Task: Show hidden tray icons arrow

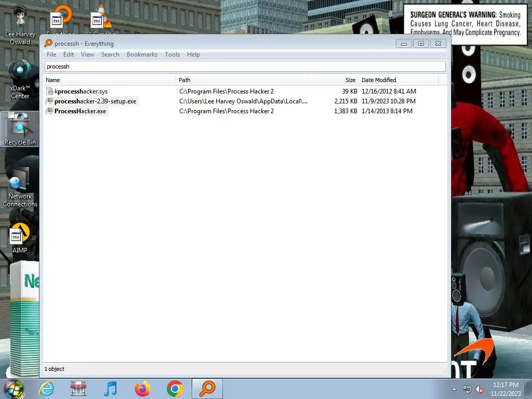Action: tap(454, 389)
